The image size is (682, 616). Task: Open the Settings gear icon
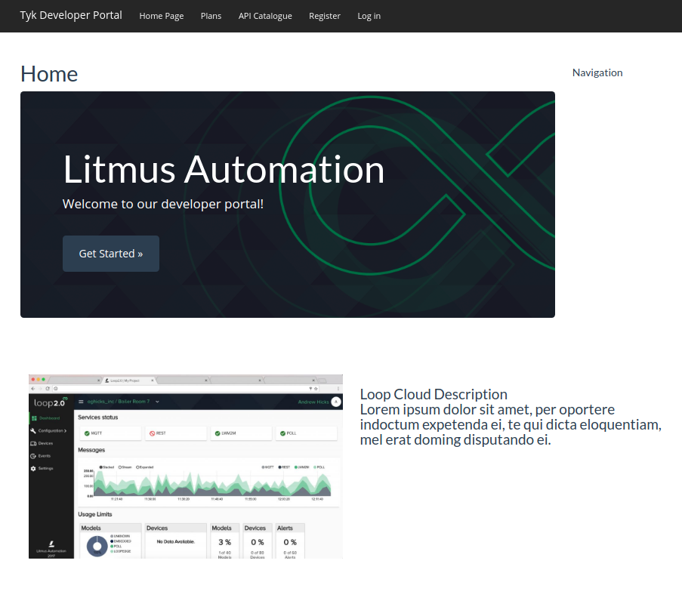(33, 469)
